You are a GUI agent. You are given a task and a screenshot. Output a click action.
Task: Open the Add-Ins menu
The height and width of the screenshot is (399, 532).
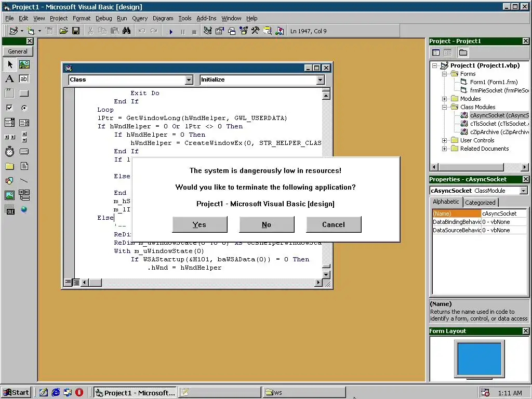(206, 18)
